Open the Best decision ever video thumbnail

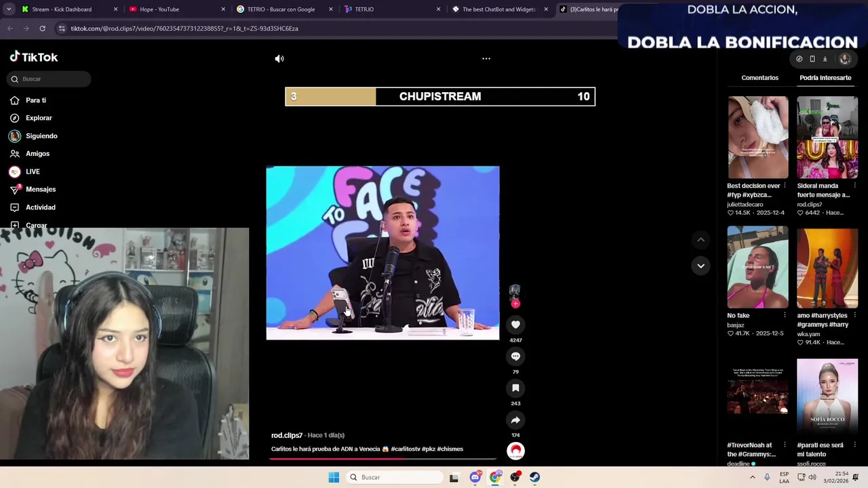tap(757, 138)
